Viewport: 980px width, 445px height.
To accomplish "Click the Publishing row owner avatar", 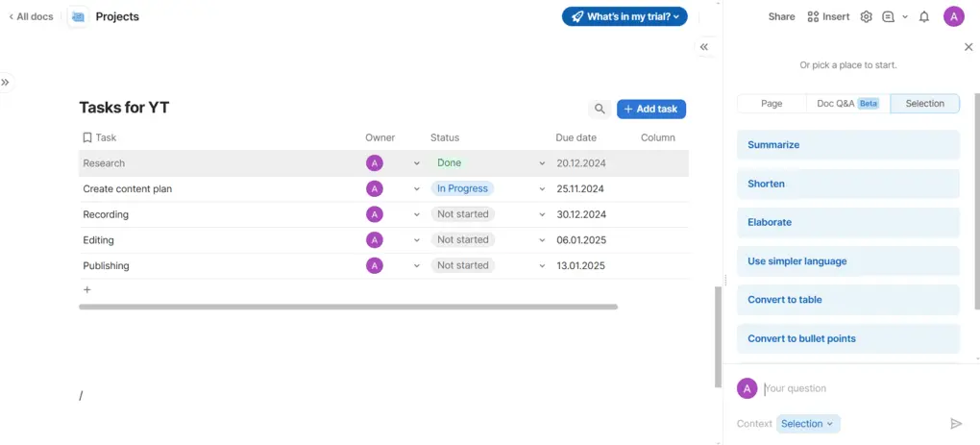I will click(375, 265).
